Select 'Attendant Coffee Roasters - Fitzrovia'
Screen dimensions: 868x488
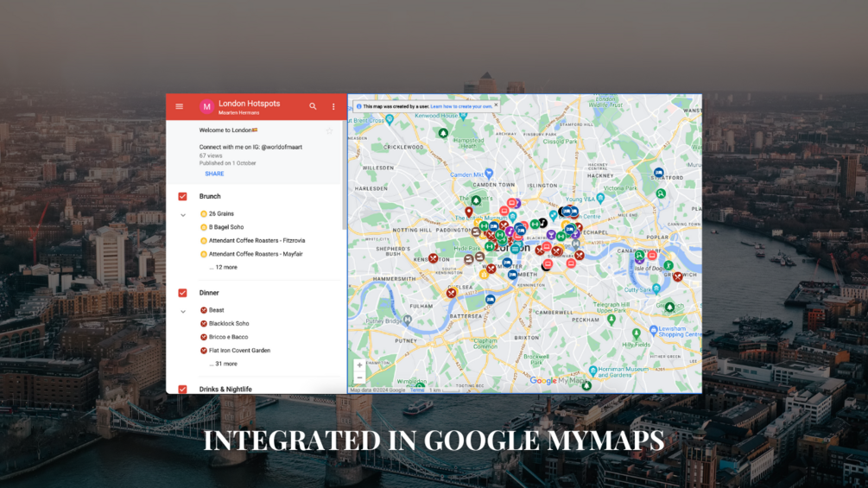[x=257, y=241]
